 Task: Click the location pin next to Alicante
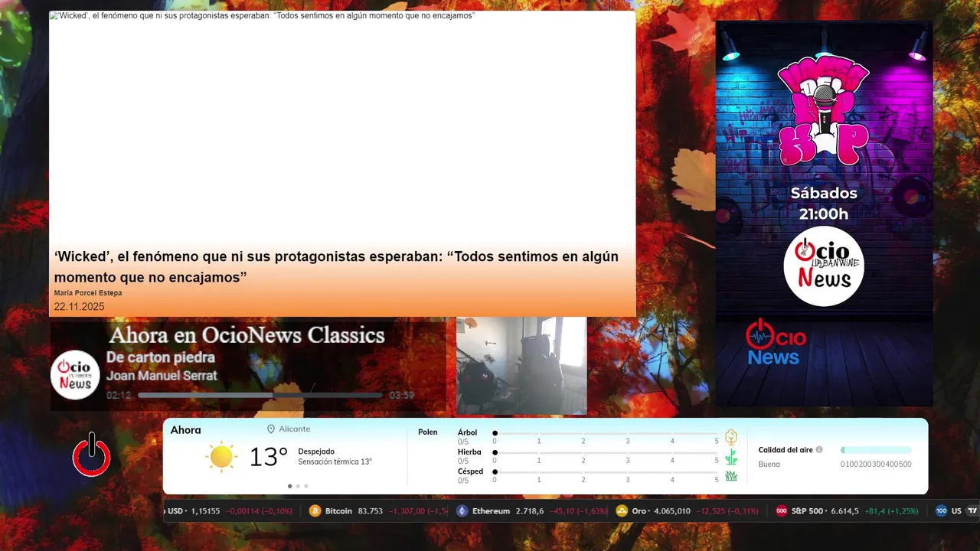[x=271, y=429]
